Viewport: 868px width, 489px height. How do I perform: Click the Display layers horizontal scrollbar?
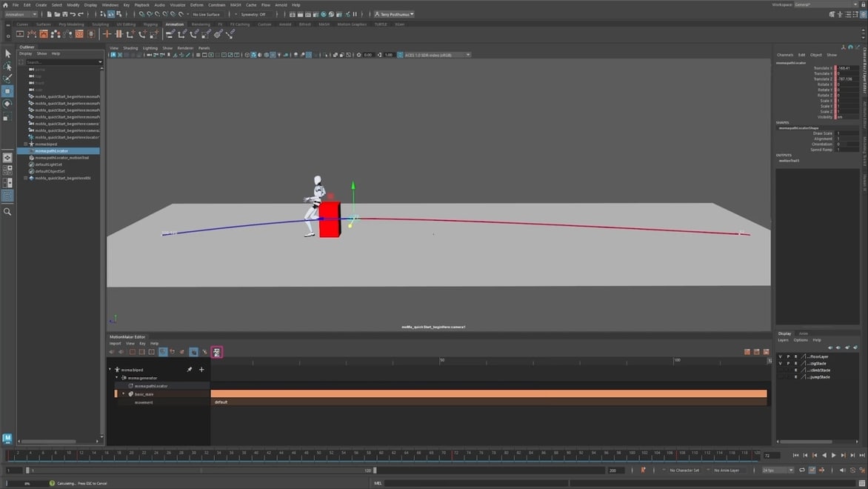coord(806,442)
